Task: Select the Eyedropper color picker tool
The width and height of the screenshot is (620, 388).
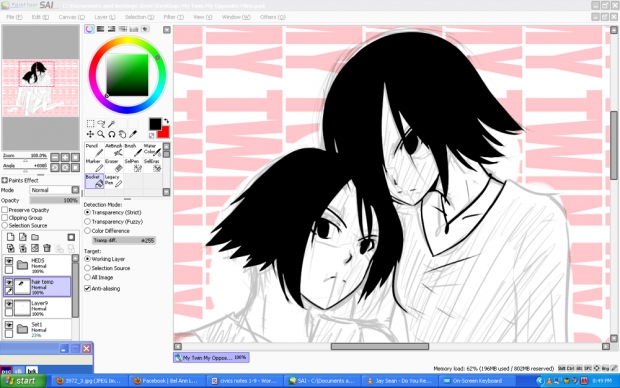Action: 133,134
